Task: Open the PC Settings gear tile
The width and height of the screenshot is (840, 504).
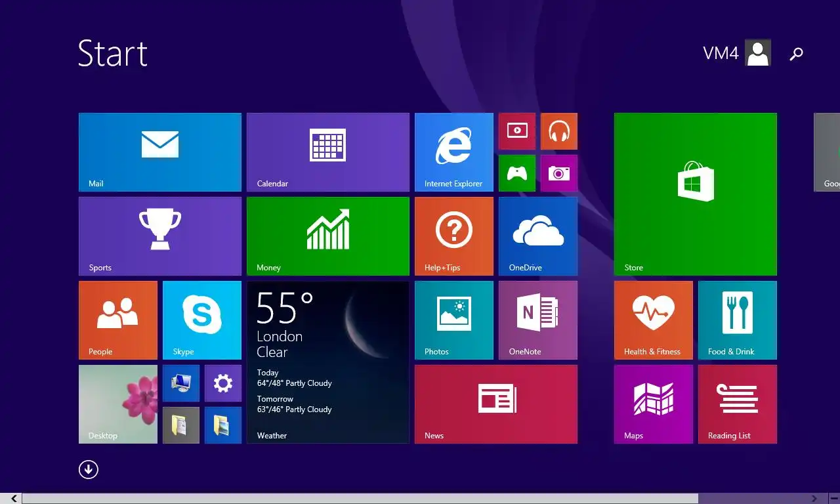Action: 223,383
